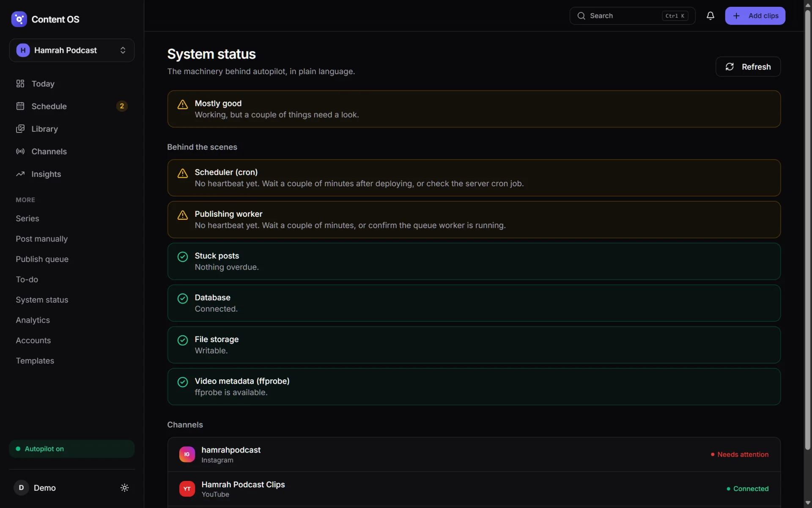The image size is (812, 508).
Task: Click the Database check icon
Action: tap(183, 298)
